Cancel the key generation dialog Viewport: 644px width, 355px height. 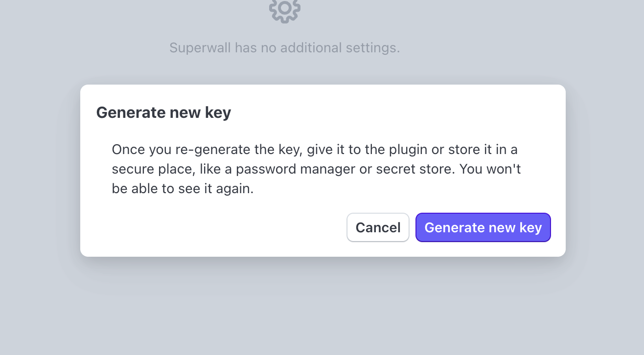pos(378,227)
